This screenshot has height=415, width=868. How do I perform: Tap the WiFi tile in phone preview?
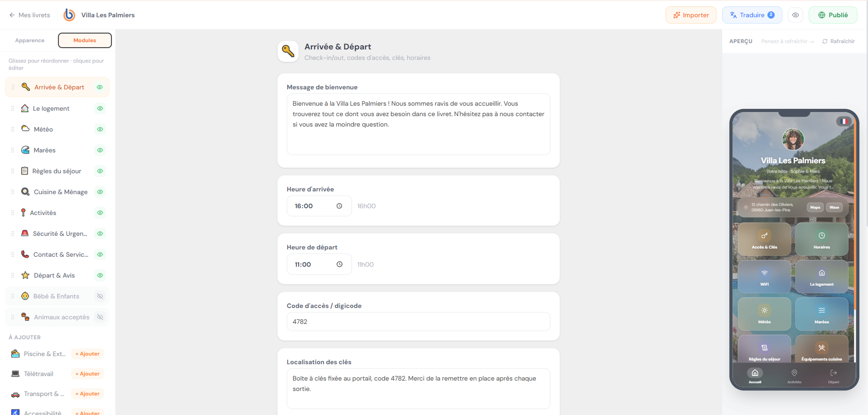click(764, 277)
